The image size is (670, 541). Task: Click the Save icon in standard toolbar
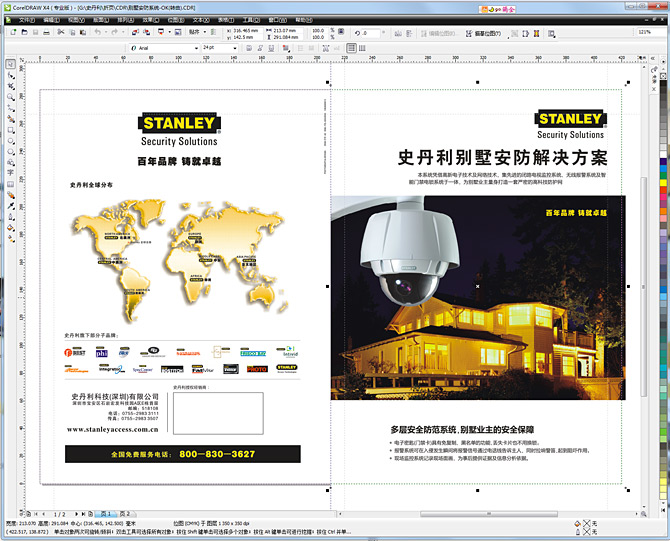pos(34,32)
